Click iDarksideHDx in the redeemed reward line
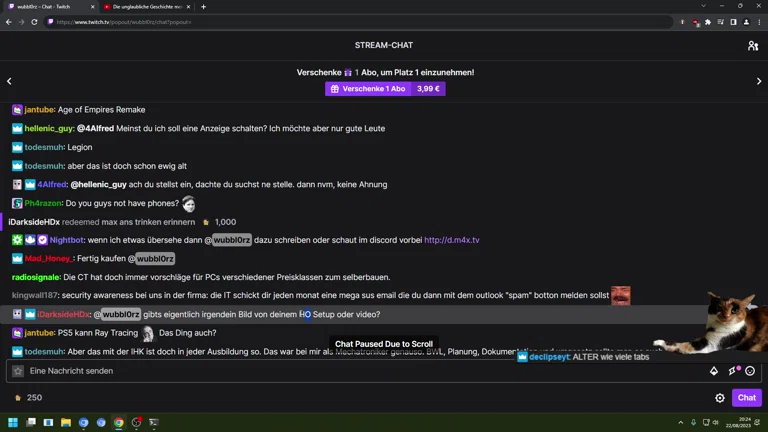 (x=34, y=222)
